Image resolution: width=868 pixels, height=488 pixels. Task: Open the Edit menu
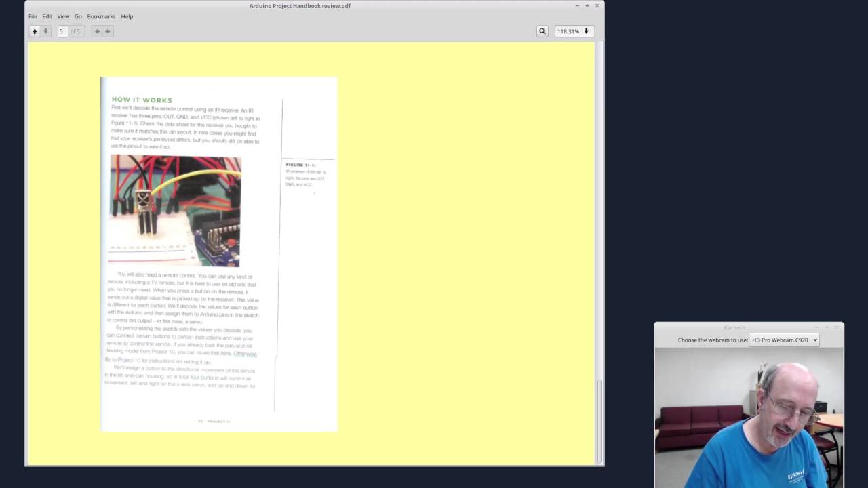(47, 16)
